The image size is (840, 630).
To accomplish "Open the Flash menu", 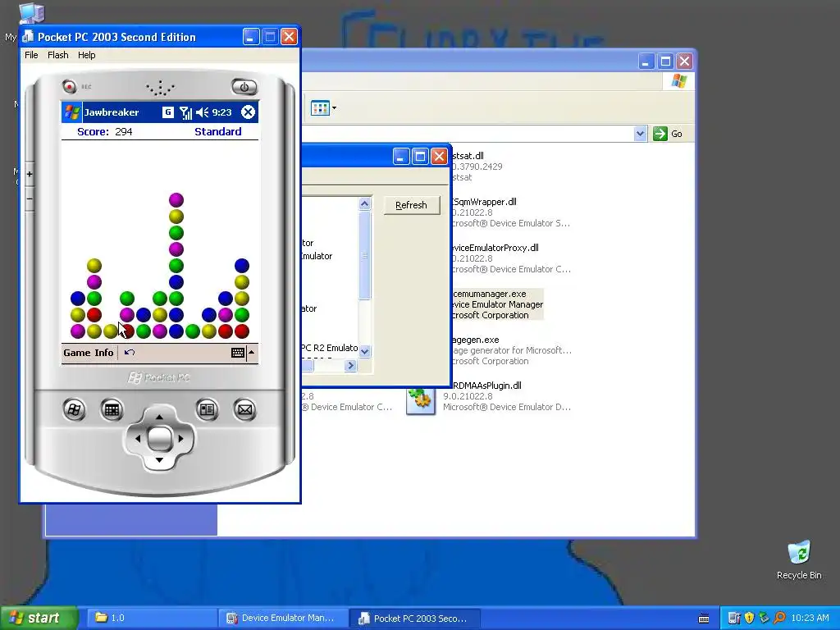I will (58, 55).
